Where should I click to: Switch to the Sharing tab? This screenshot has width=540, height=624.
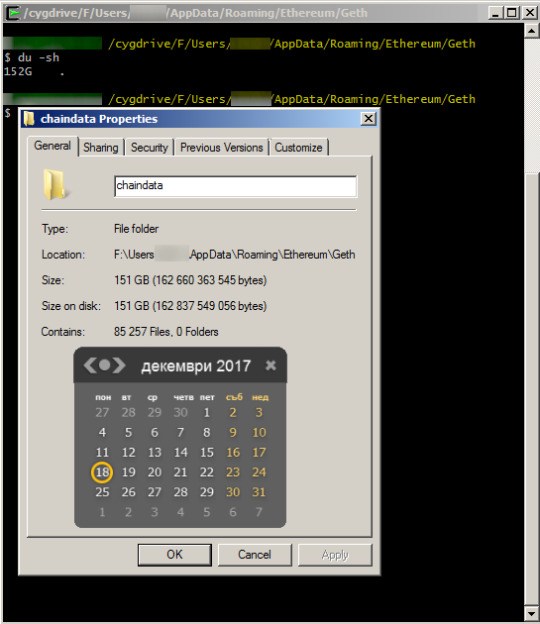101,148
